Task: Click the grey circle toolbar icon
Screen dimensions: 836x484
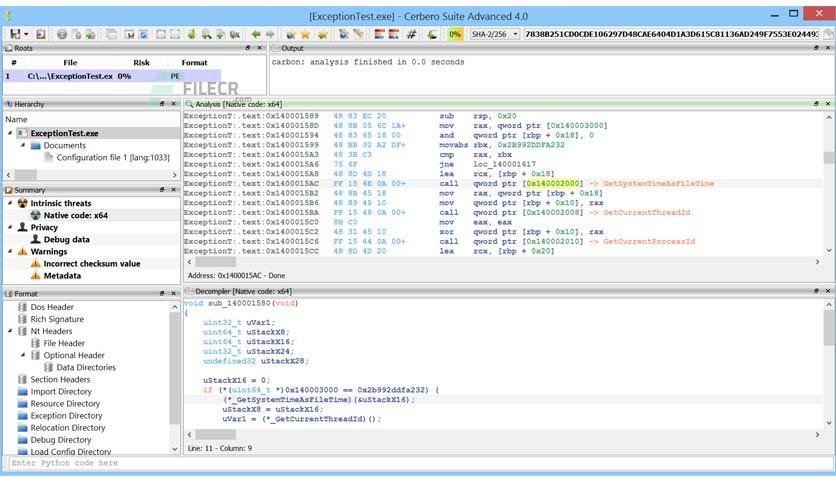Action: coord(62,34)
